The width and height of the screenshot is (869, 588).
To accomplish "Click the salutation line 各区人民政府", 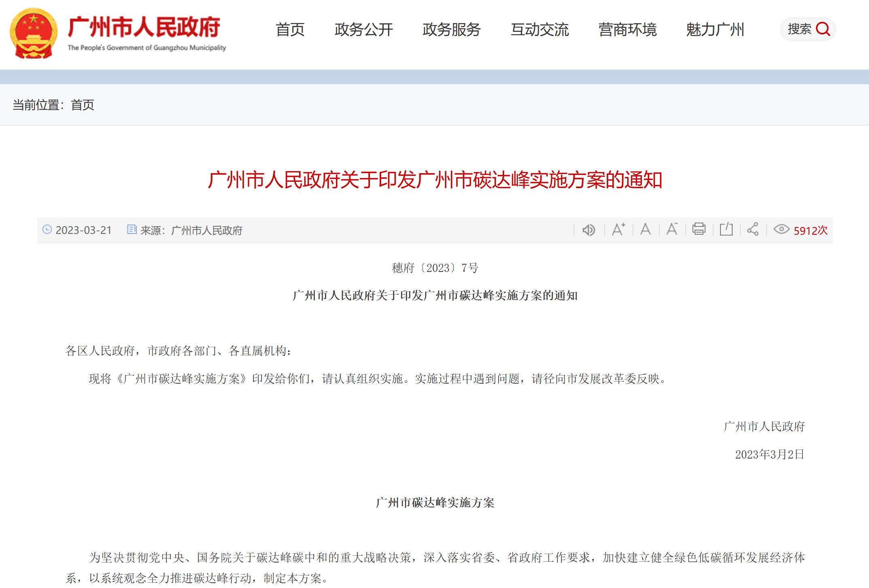I will 178,351.
